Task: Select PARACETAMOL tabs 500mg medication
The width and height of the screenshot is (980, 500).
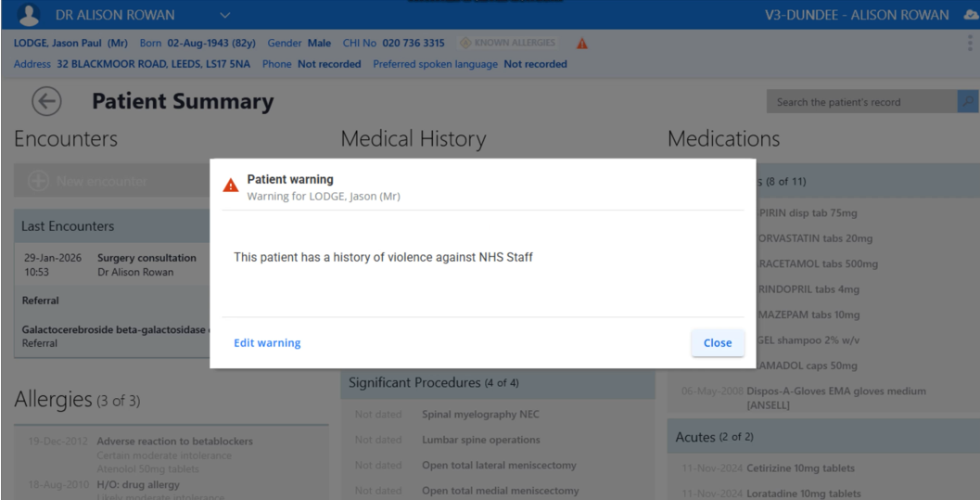Action: (x=817, y=263)
